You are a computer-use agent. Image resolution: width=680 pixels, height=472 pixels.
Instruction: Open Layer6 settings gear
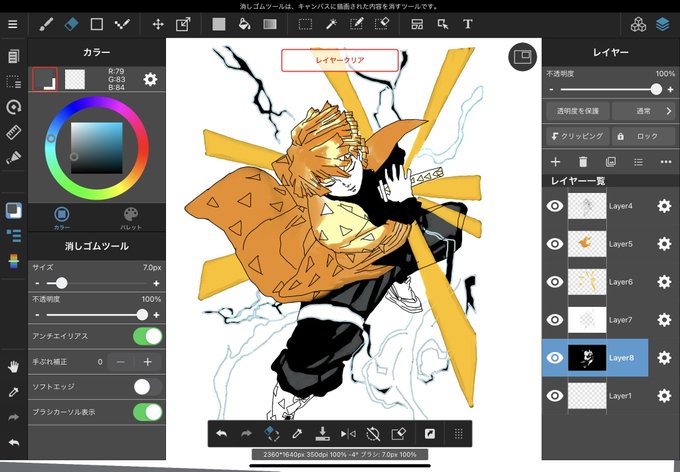(x=664, y=282)
